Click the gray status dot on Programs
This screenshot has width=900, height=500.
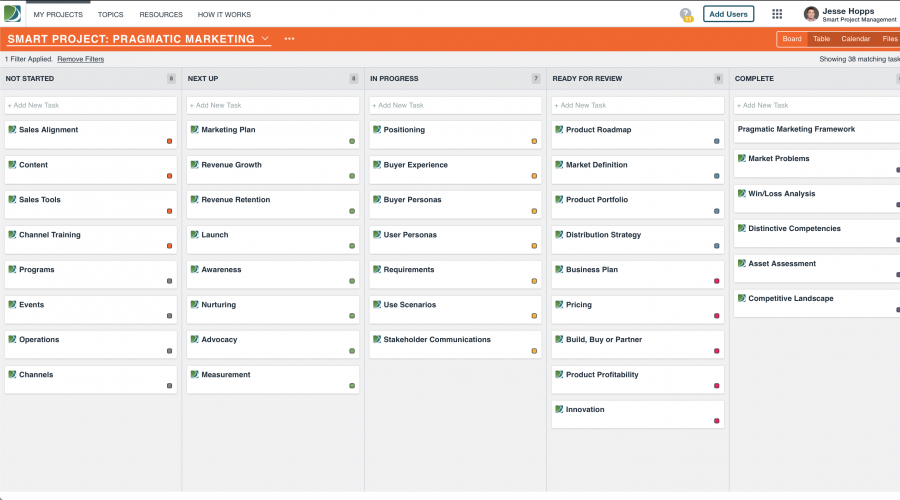click(169, 281)
